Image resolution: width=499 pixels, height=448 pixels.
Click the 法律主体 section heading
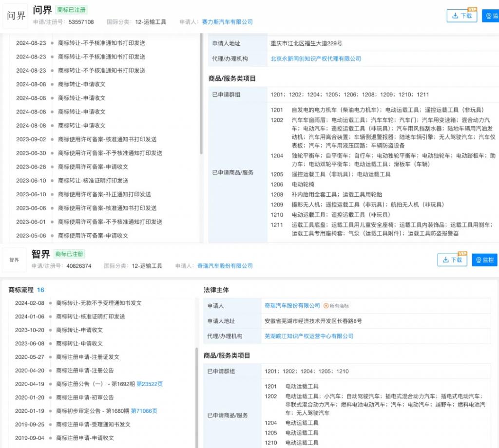point(216,290)
